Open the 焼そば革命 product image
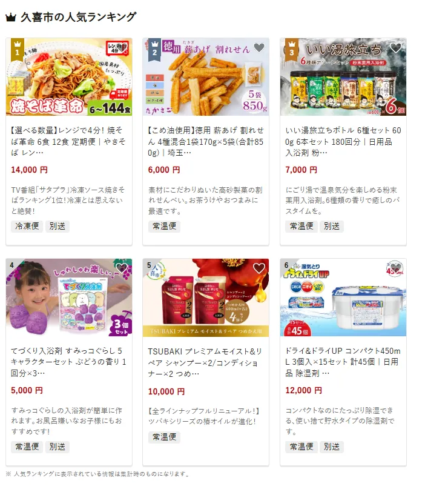 (x=69, y=77)
